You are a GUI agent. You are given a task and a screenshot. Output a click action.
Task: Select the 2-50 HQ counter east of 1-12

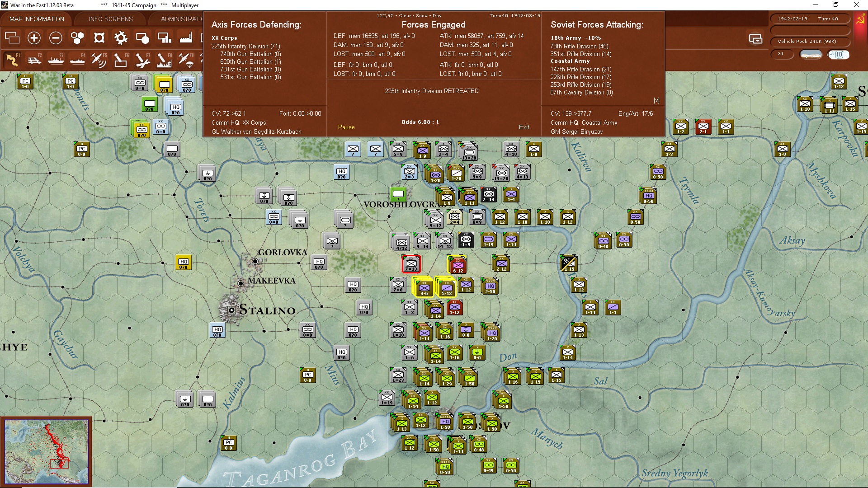[490, 287]
